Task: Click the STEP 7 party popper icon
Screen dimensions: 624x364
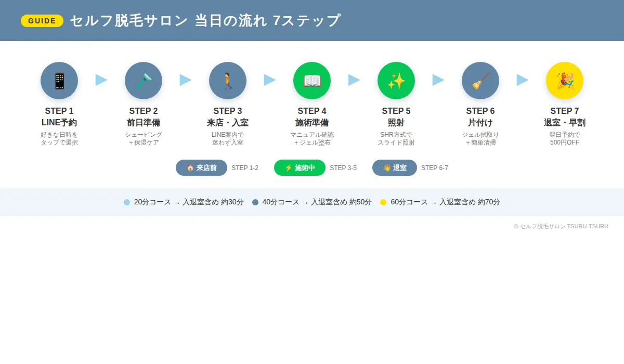Action: click(565, 81)
